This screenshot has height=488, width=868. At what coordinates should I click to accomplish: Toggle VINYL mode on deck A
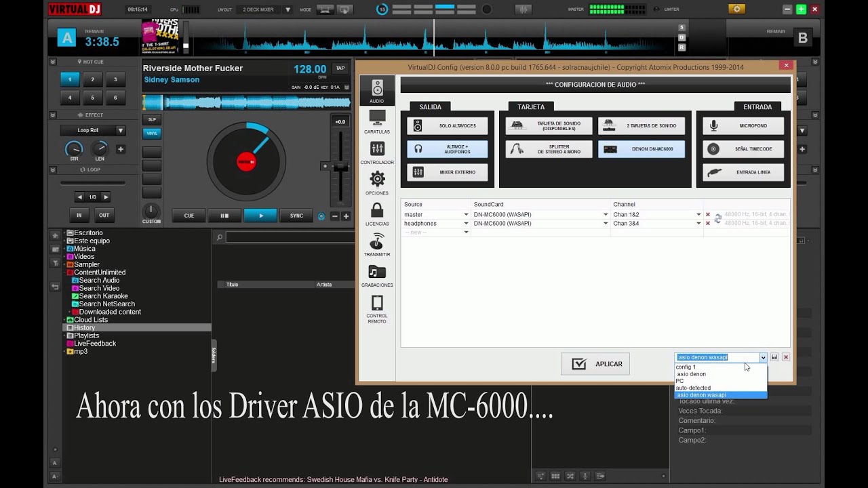(x=152, y=134)
